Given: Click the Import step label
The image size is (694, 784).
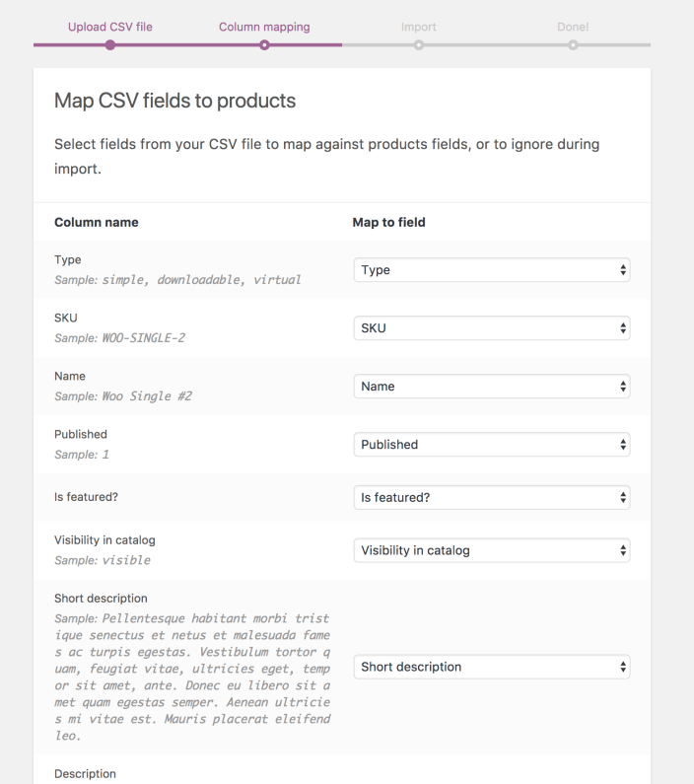Looking at the screenshot, I should click(x=418, y=27).
